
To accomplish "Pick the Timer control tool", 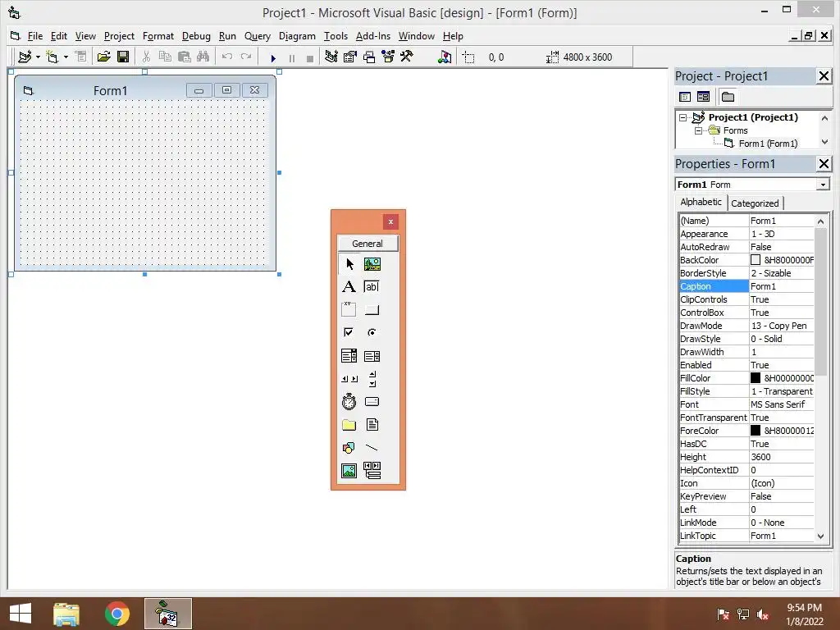I will 349,401.
